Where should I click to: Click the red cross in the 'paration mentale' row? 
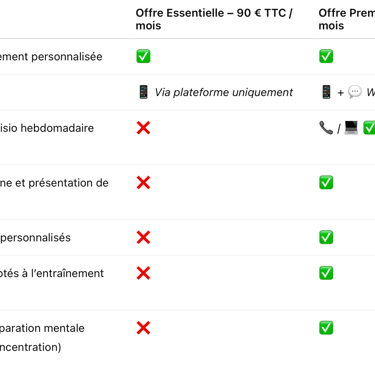(x=143, y=328)
